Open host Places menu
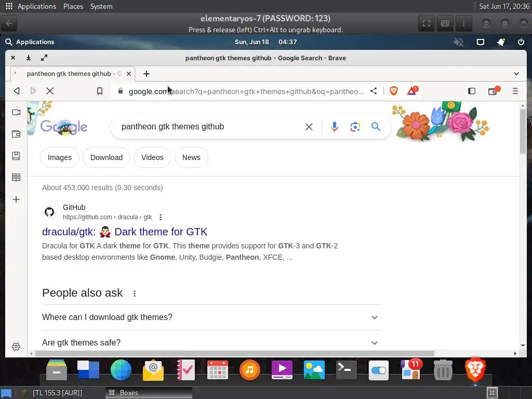The width and height of the screenshot is (532, 399). click(73, 6)
